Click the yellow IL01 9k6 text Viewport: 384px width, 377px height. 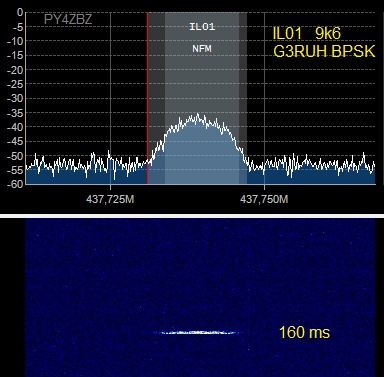click(x=307, y=33)
